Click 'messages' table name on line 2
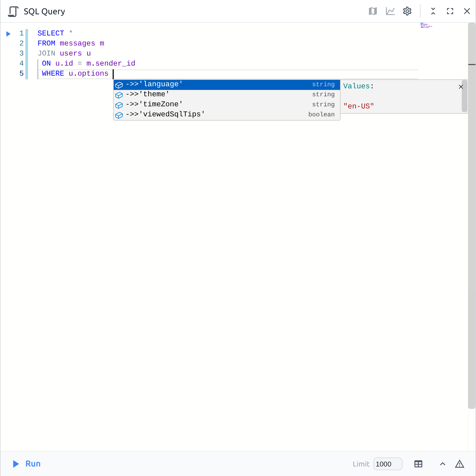Screen dimensions: 476x476 pyautogui.click(x=77, y=43)
